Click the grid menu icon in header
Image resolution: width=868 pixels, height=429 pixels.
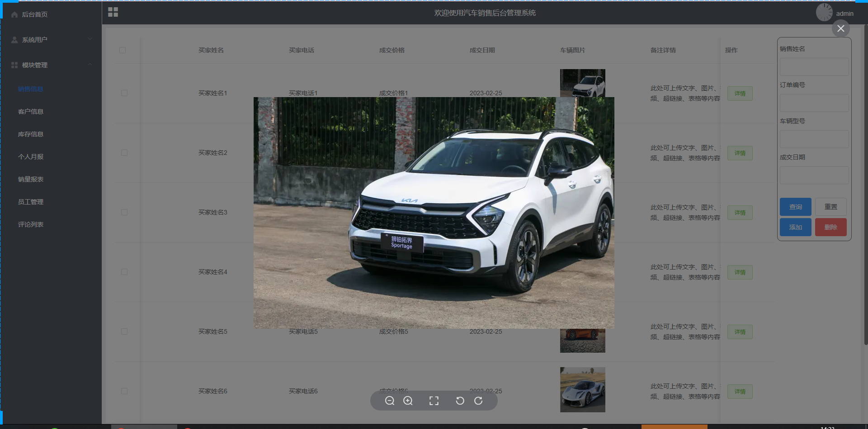pos(113,12)
